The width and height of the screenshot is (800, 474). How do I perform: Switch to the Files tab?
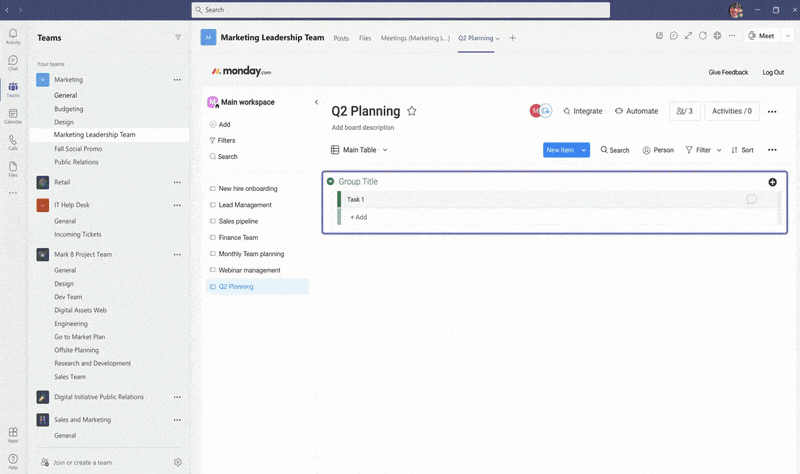tap(365, 38)
